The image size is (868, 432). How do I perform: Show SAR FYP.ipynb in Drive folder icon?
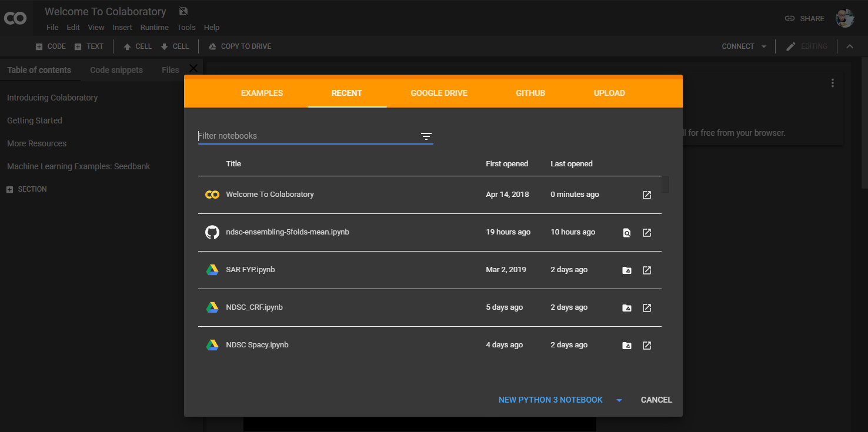point(627,270)
